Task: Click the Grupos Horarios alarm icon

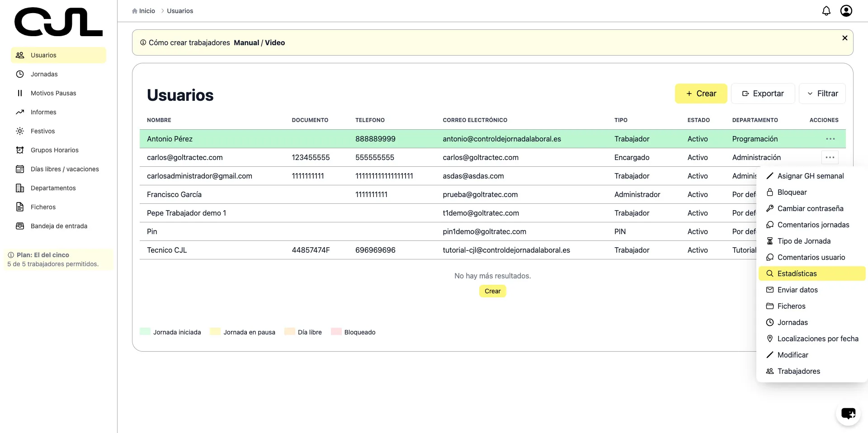Action: pos(20,150)
